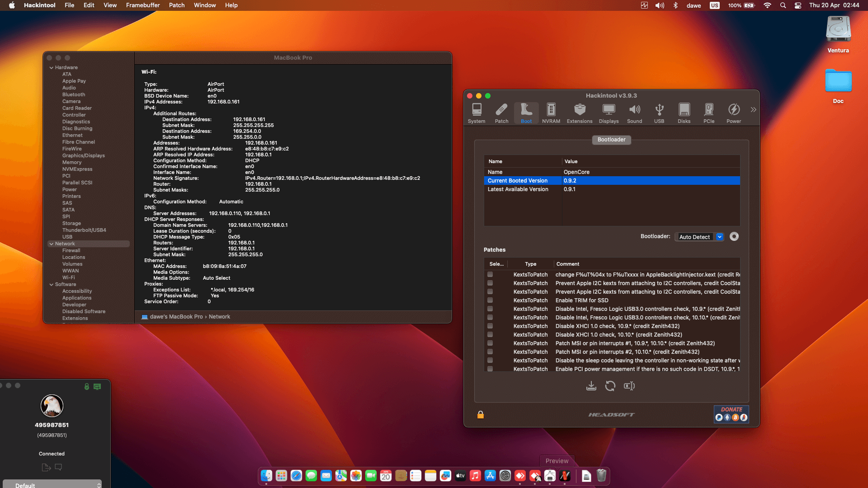Open the Framebuffer menu
The height and width of the screenshot is (488, 868).
(x=143, y=5)
